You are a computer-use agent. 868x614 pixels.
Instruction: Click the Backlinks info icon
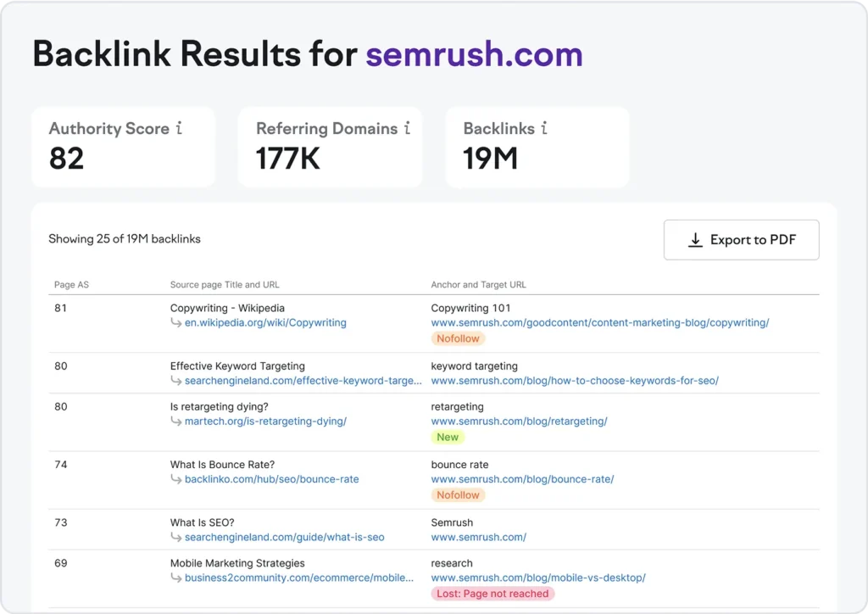[x=546, y=128]
